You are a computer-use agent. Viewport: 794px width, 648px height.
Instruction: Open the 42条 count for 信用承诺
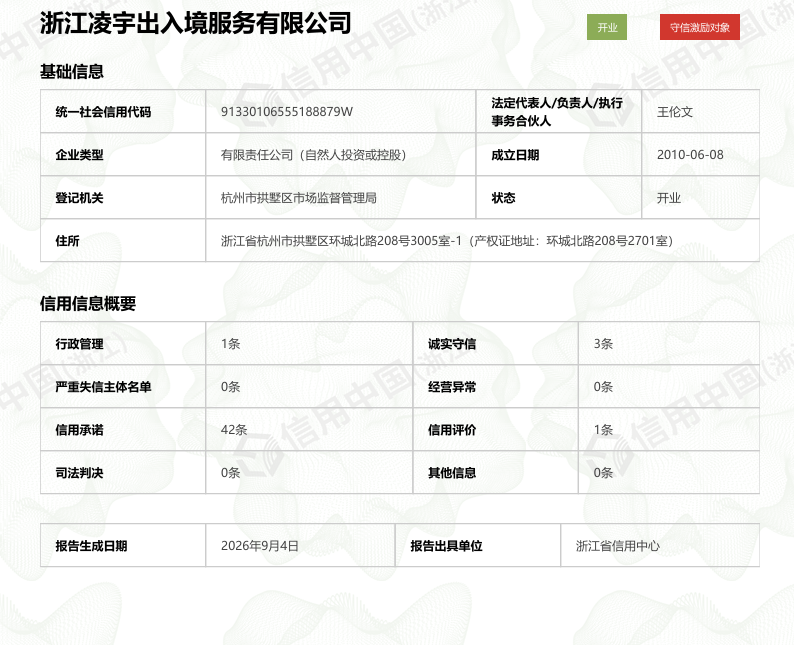click(x=234, y=430)
